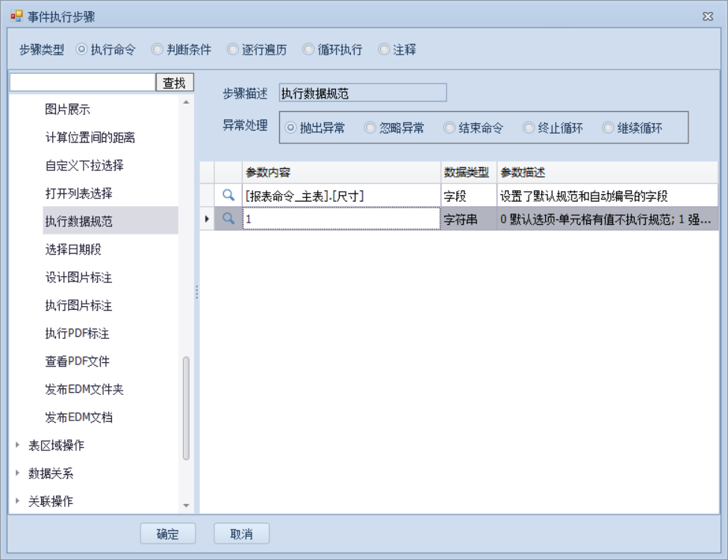Pick 发布EDM文档 from the command tree

pyautogui.click(x=78, y=417)
